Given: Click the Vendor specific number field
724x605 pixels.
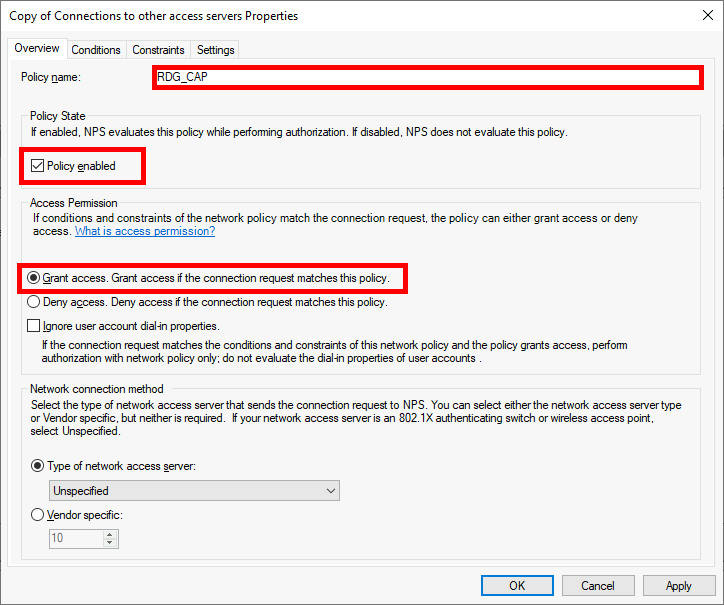Looking at the screenshot, I should click(75, 538).
